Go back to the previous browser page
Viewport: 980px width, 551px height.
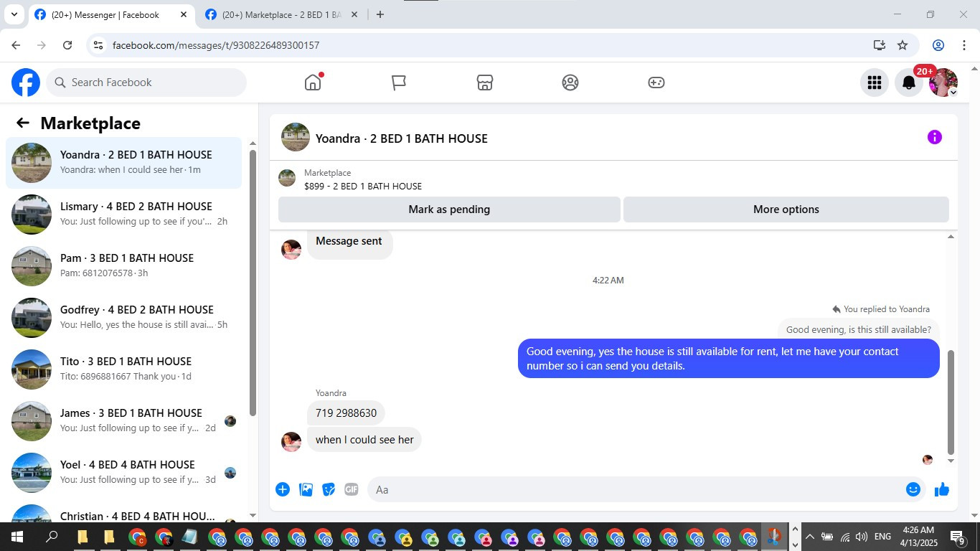pyautogui.click(x=16, y=45)
